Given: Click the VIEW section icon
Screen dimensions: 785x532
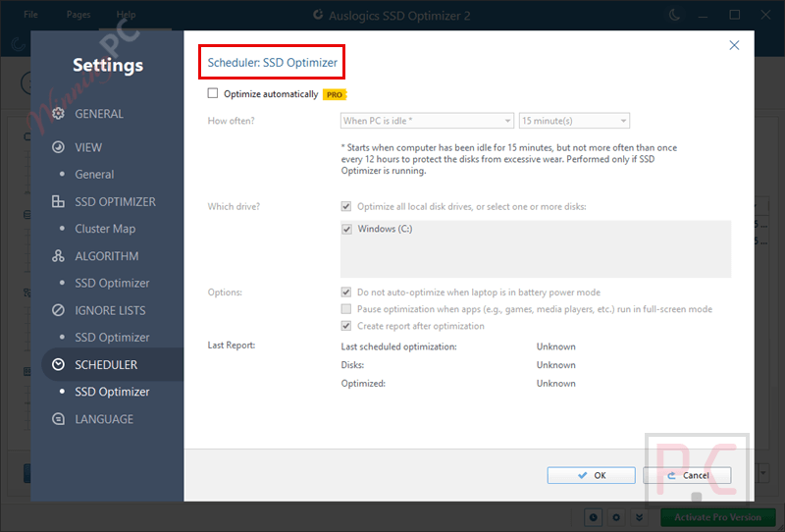Looking at the screenshot, I should (58, 147).
